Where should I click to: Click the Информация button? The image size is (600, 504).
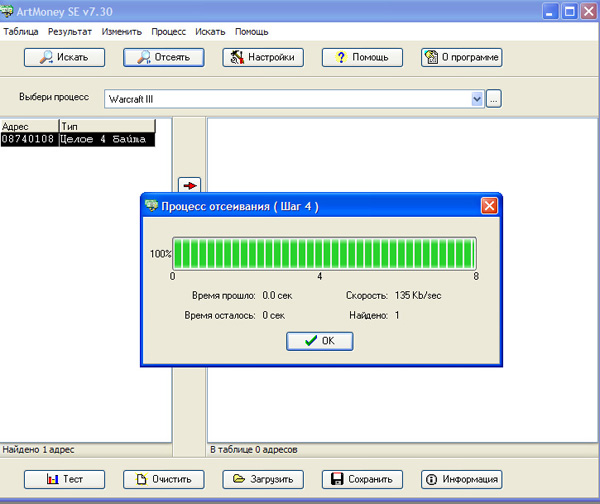[461, 479]
